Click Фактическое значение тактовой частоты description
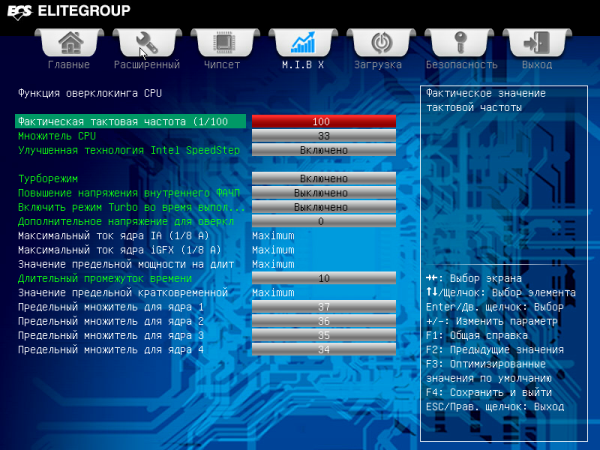The height and width of the screenshot is (450, 600). click(x=486, y=100)
